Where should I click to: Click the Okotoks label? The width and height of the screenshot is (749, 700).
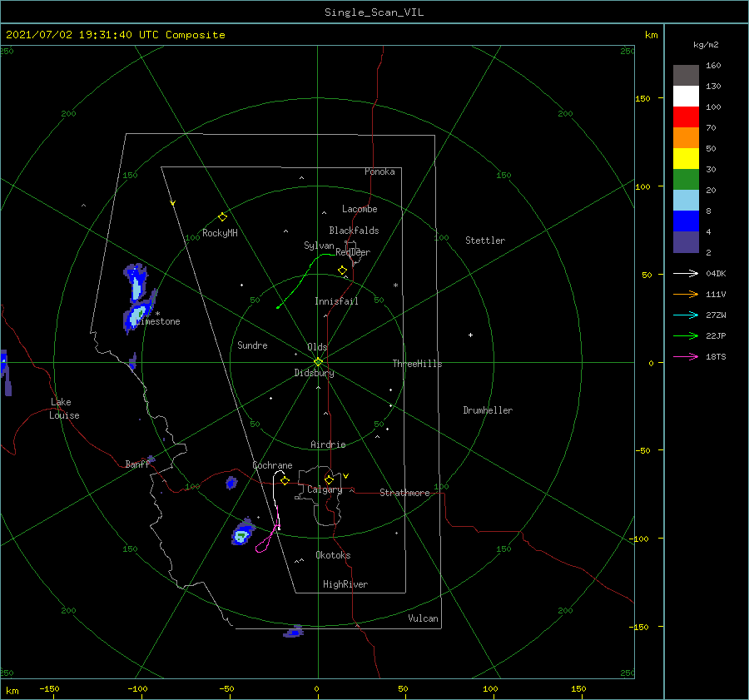333,555
